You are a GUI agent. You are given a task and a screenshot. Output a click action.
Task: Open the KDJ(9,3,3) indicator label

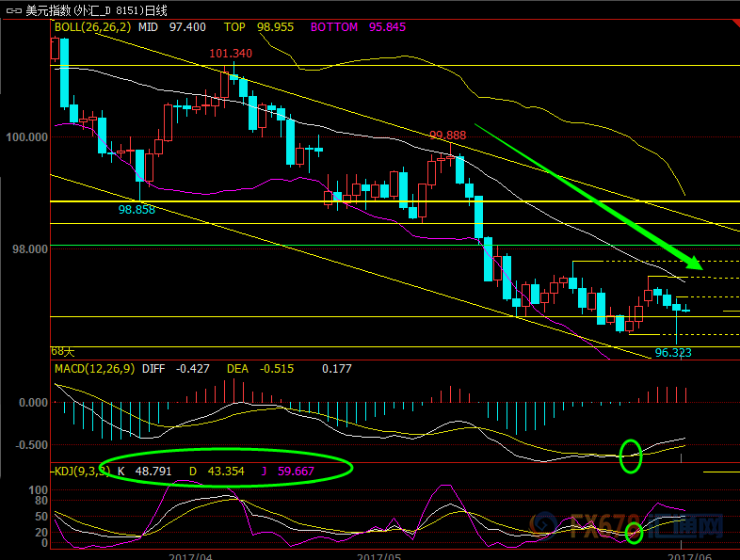coord(81,470)
